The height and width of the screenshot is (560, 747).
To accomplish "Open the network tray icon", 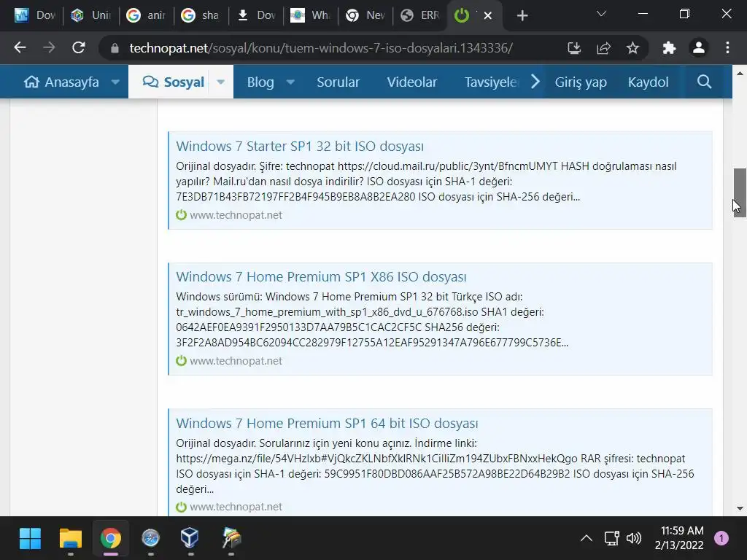I will pyautogui.click(x=612, y=539).
